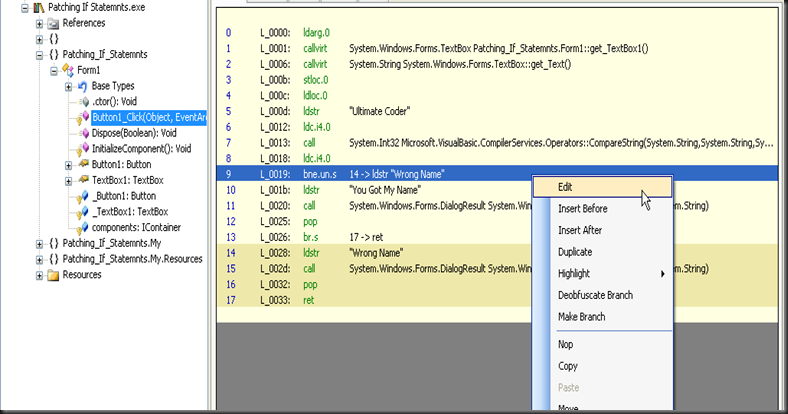Viewport: 788px width, 414px height.
Task: Click the Form1 class icon
Action: (68, 71)
